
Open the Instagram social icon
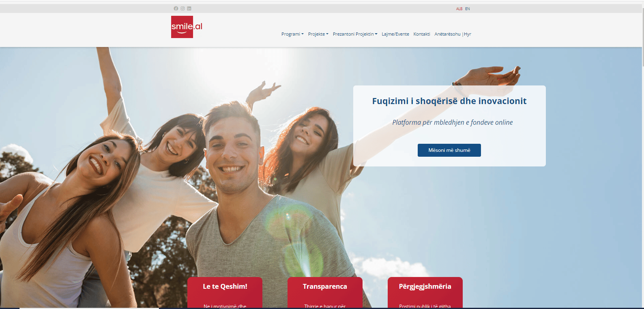(182, 9)
